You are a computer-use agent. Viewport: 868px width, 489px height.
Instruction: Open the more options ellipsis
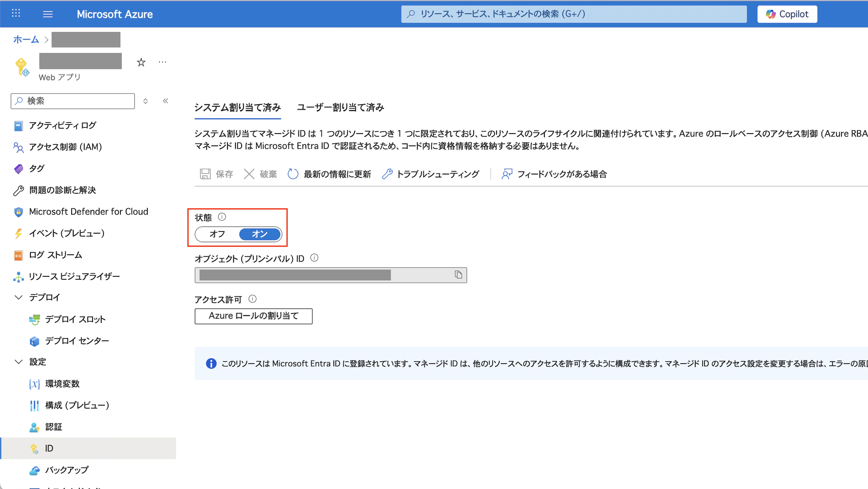pos(163,62)
